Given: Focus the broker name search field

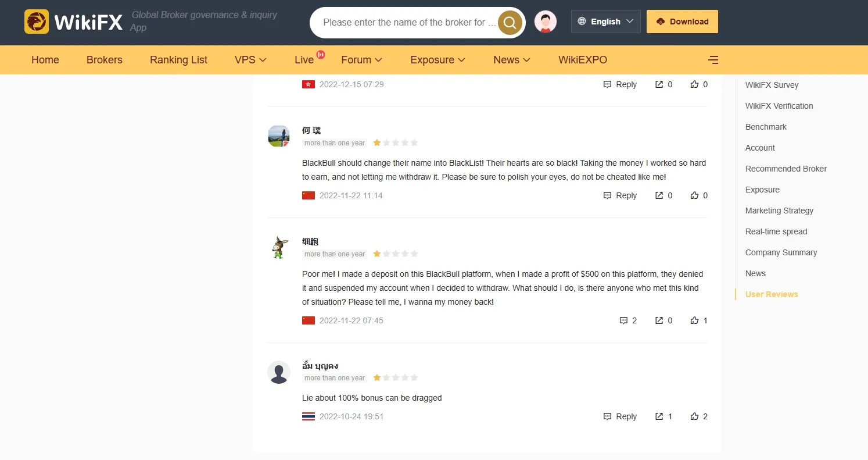Looking at the screenshot, I should pos(410,23).
